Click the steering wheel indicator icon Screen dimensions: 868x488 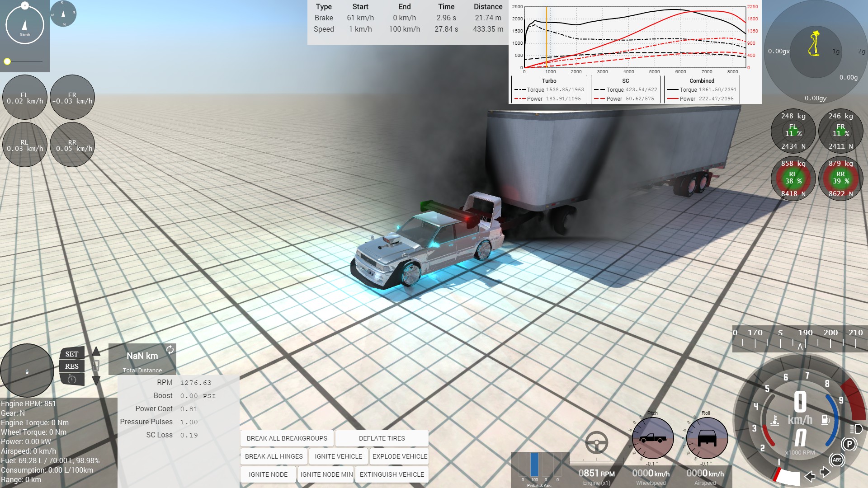pos(596,442)
